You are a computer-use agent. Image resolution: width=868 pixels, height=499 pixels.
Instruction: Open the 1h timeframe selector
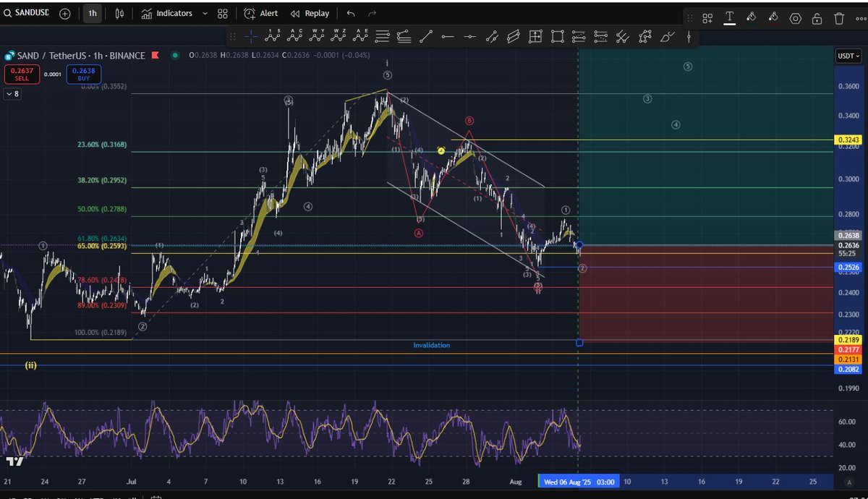coord(92,13)
